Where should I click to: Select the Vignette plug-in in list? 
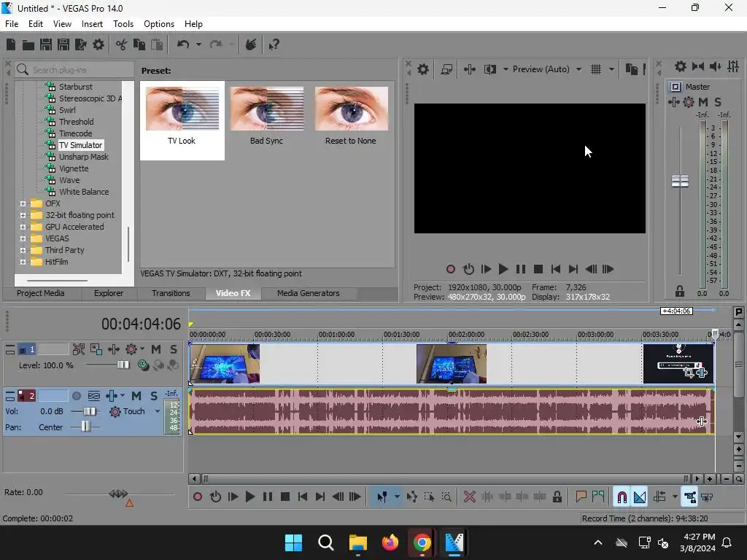[74, 168]
